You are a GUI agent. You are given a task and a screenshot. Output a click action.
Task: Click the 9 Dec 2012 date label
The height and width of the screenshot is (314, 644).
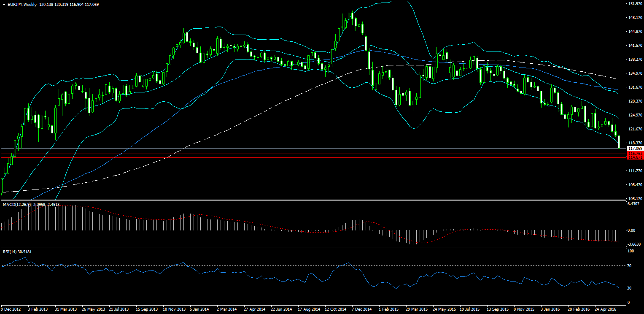(12, 309)
